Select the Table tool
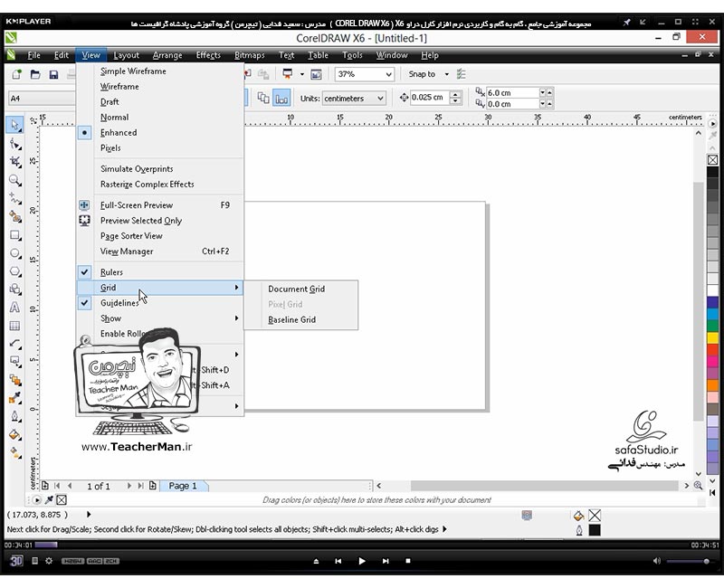Viewport: 724px width, 588px height. click(14, 326)
